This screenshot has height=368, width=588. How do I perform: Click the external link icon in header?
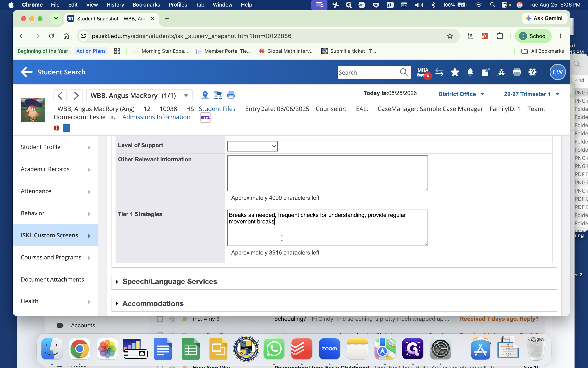coord(486,72)
